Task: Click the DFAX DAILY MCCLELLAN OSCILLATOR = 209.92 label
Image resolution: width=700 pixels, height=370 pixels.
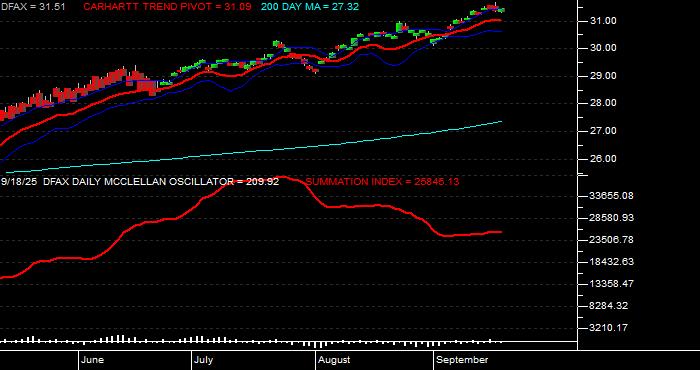Action: tap(161, 182)
